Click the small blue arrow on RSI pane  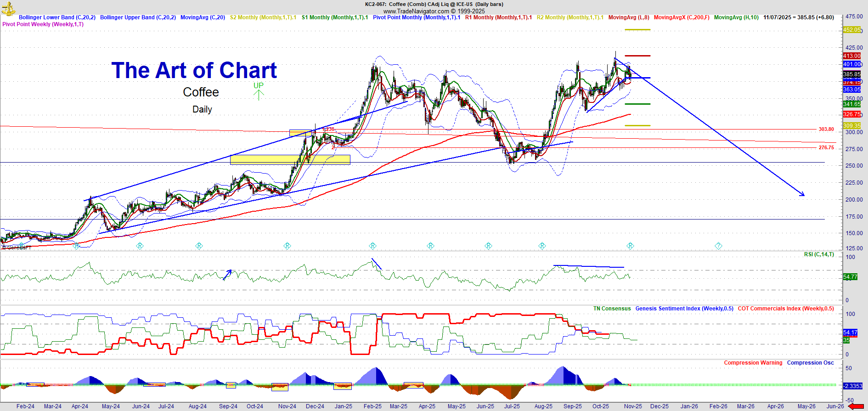click(227, 275)
